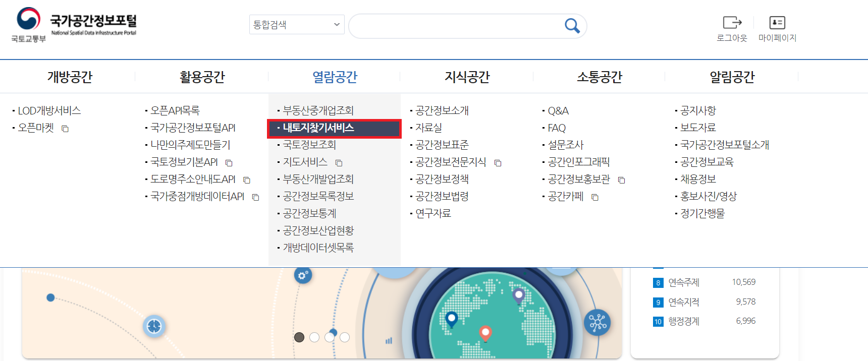Viewport: 868px width, 361px height.
Task: Click the 로그아웃 logout icon
Action: coord(732,23)
